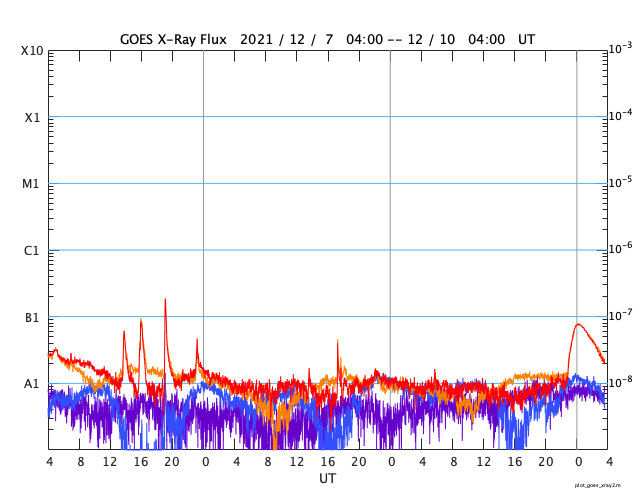Click the UT axis title under the time axis

[327, 478]
